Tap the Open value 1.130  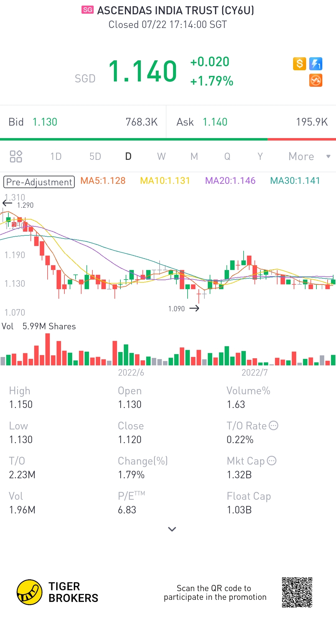tap(130, 405)
